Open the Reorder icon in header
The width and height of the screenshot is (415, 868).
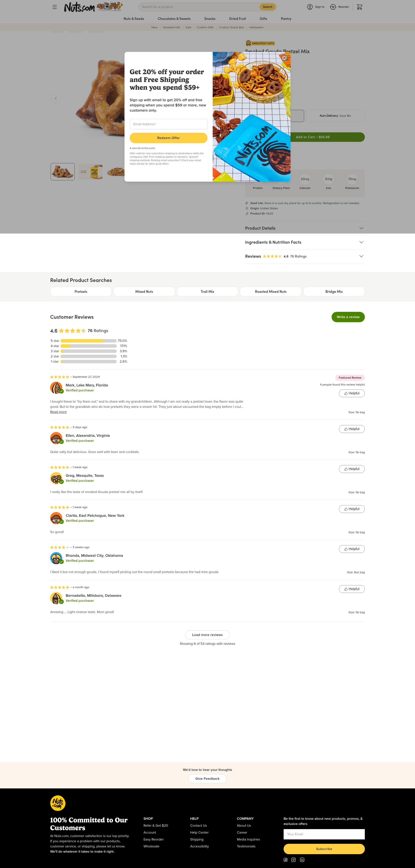pyautogui.click(x=333, y=7)
